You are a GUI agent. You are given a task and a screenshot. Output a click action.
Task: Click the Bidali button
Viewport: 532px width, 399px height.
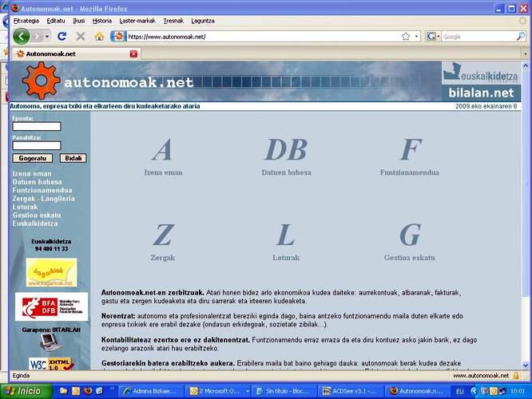pyautogui.click(x=73, y=158)
